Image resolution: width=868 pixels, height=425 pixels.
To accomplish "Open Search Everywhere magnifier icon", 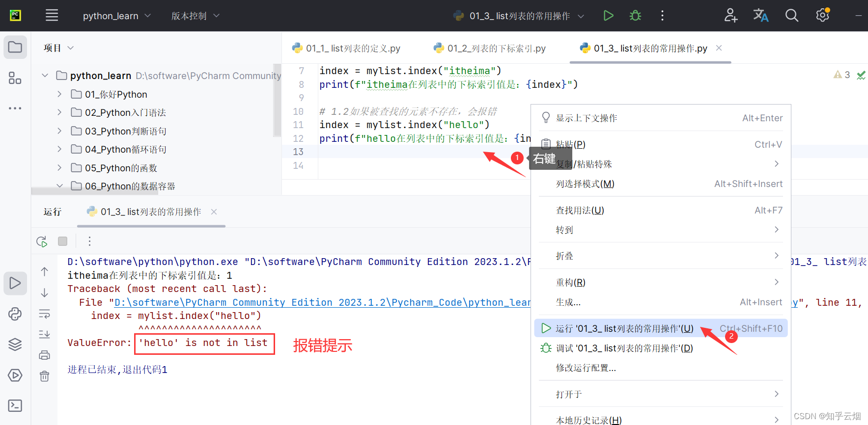I will [791, 16].
